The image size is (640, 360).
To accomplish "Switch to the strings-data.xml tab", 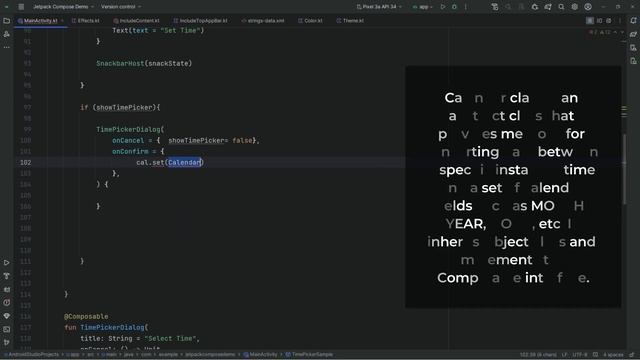I will pos(262,21).
